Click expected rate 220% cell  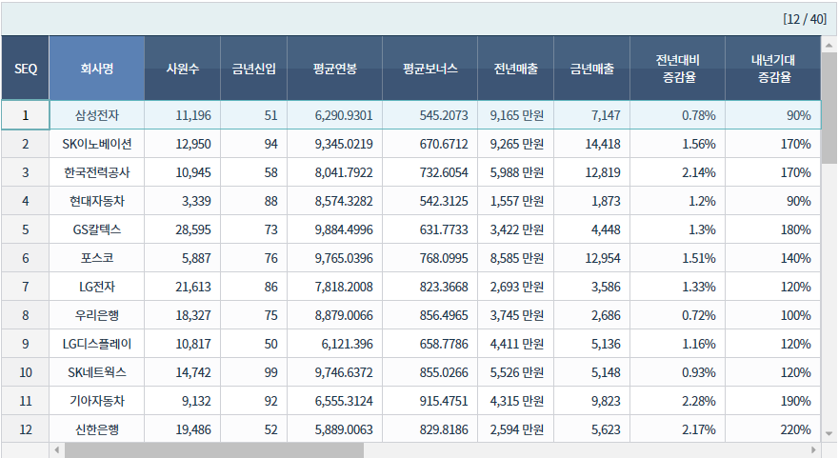pos(773,429)
